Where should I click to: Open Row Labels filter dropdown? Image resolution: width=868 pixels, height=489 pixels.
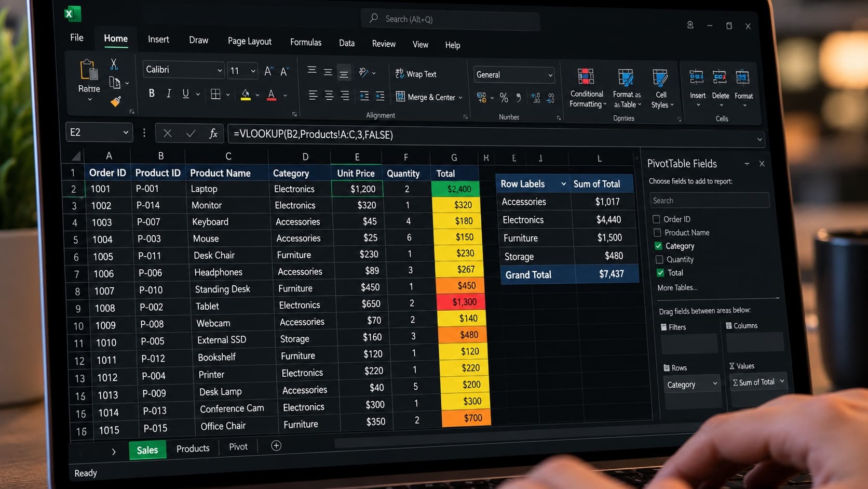(x=563, y=184)
